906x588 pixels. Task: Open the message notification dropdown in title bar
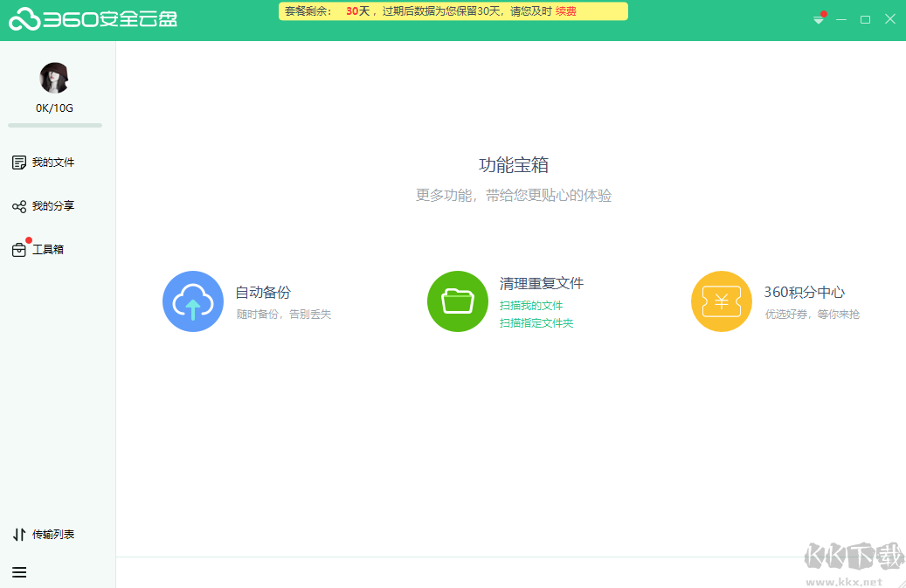(818, 18)
